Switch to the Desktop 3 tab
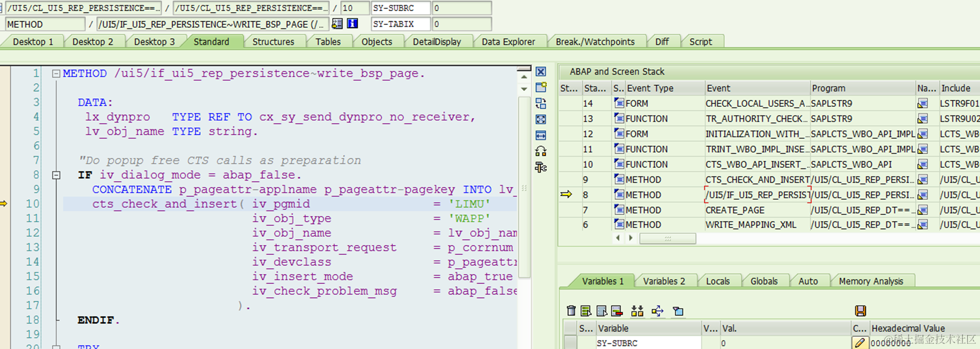The image size is (980, 349). click(x=154, y=42)
